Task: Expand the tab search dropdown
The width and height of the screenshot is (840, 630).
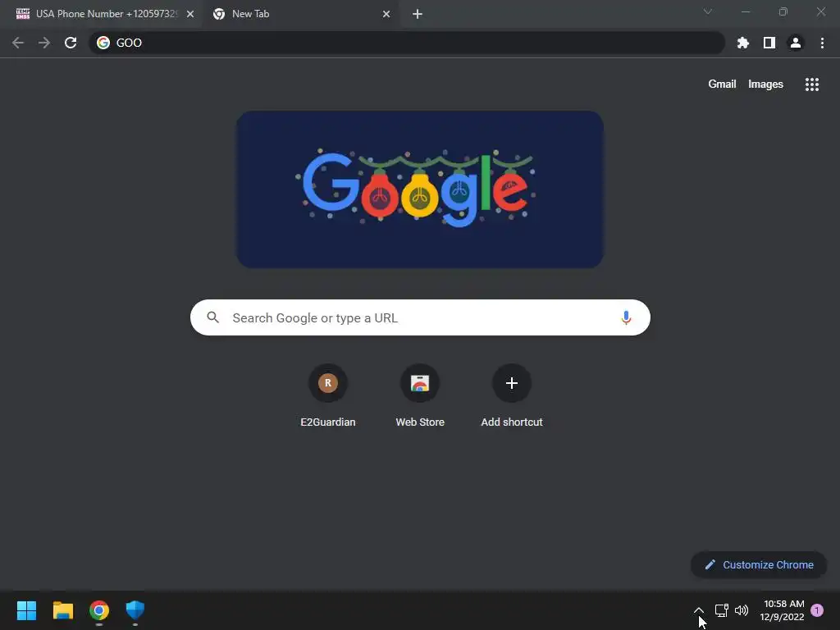Action: [708, 11]
